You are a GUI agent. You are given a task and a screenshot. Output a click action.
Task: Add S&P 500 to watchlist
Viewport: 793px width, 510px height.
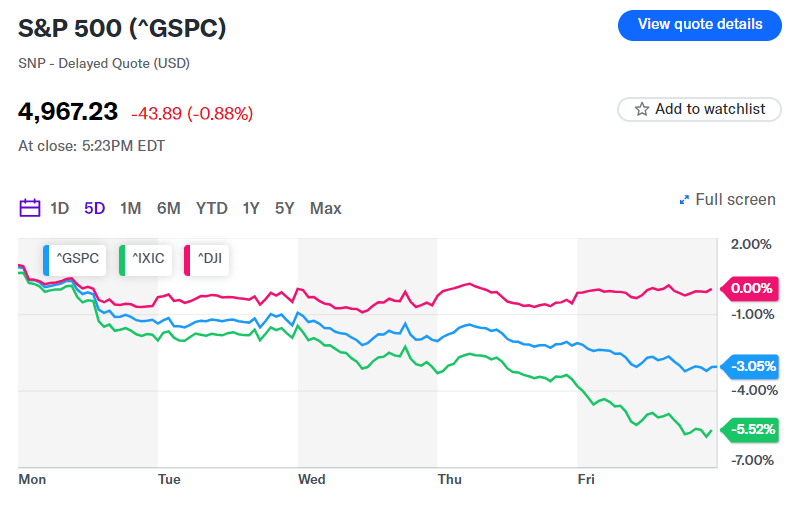(x=699, y=109)
